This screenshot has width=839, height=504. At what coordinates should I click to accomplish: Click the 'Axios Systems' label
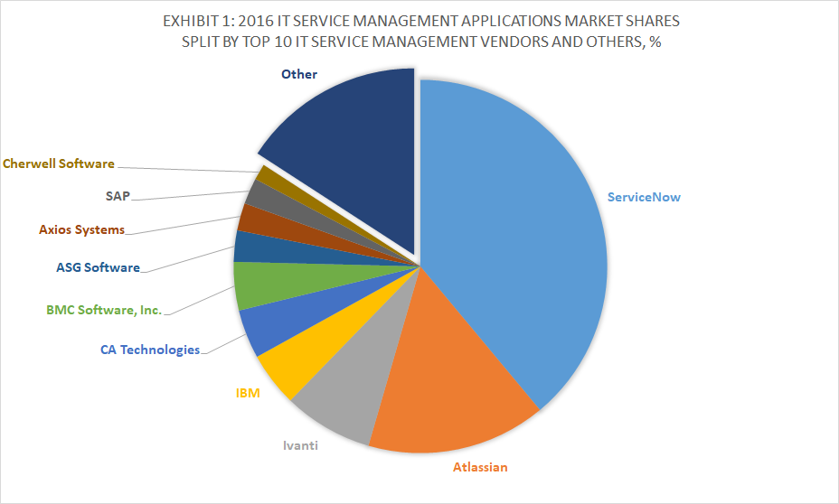pyautogui.click(x=82, y=229)
